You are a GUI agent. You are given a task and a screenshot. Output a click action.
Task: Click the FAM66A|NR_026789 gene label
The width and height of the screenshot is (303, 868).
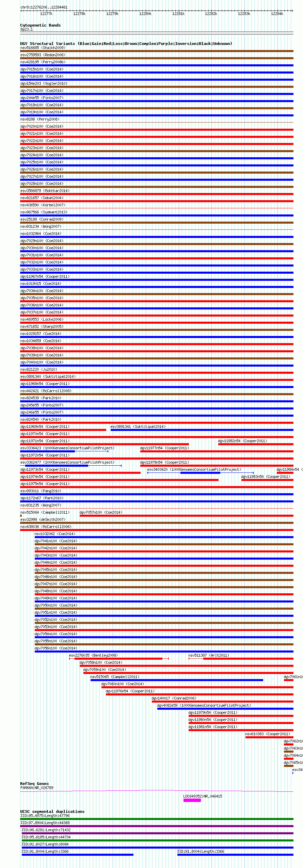pos(37,788)
